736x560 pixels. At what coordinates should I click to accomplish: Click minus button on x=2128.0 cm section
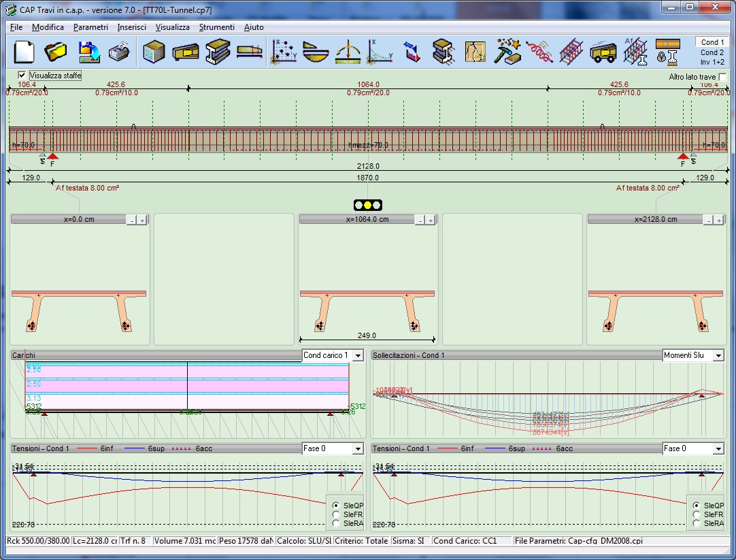[709, 220]
